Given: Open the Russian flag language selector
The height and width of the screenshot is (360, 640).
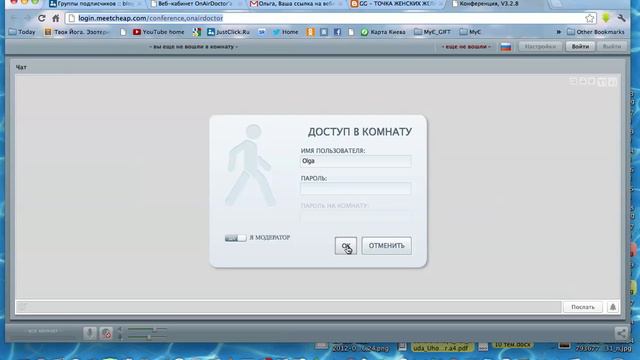Looking at the screenshot, I should point(506,47).
